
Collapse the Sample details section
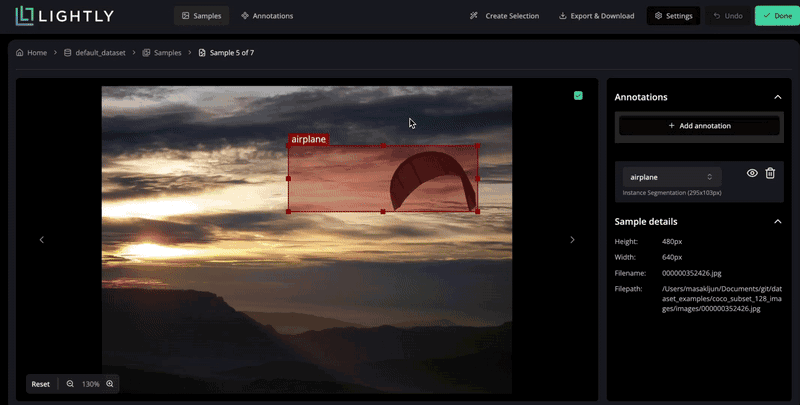[778, 221]
